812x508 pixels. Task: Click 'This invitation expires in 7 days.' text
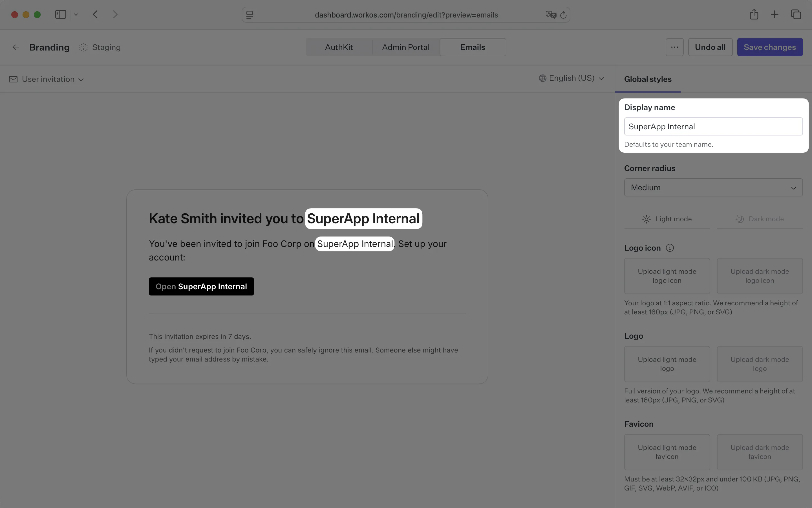(200, 337)
